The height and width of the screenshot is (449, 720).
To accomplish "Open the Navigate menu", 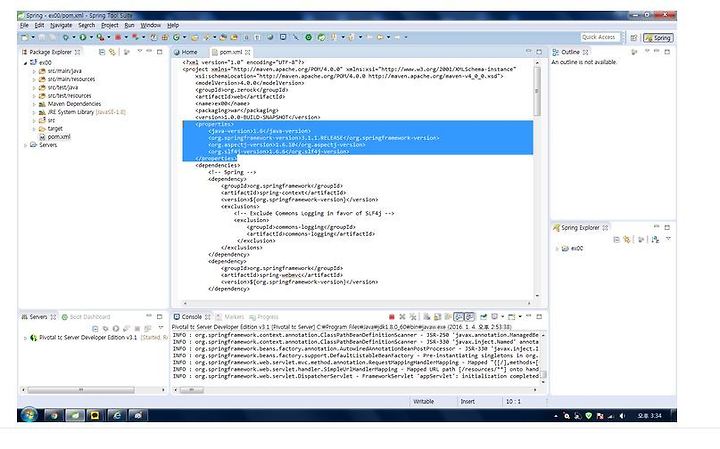I will coord(61,25).
